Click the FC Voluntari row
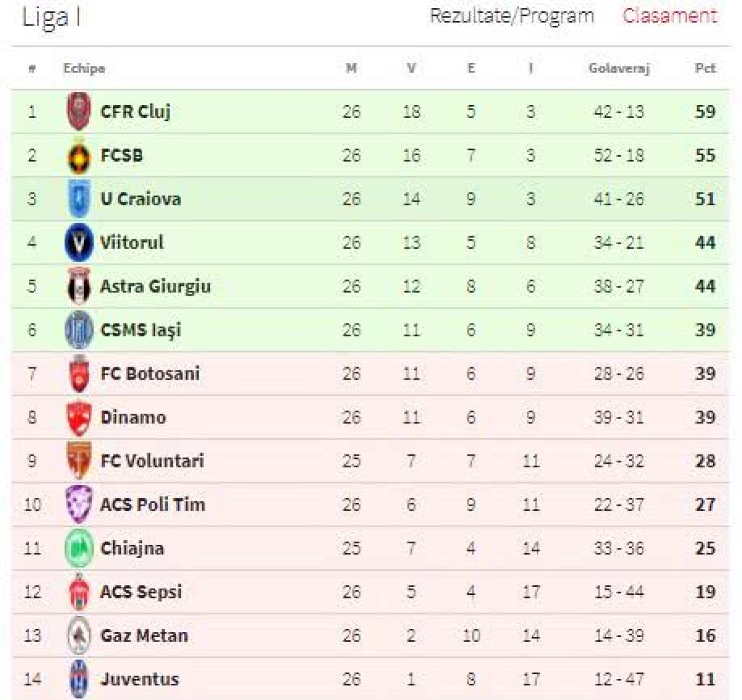Screen dimensions: 742x700 [x=371, y=461]
